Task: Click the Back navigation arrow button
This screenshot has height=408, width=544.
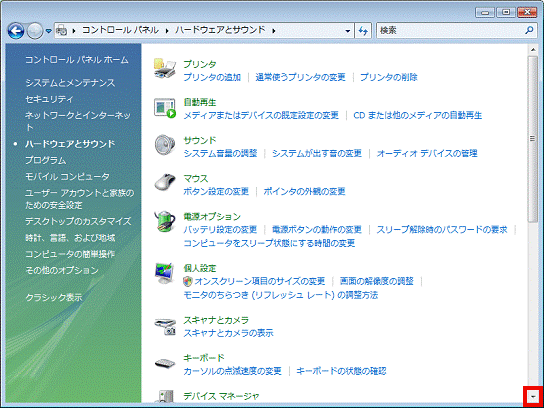Action: tap(16, 31)
